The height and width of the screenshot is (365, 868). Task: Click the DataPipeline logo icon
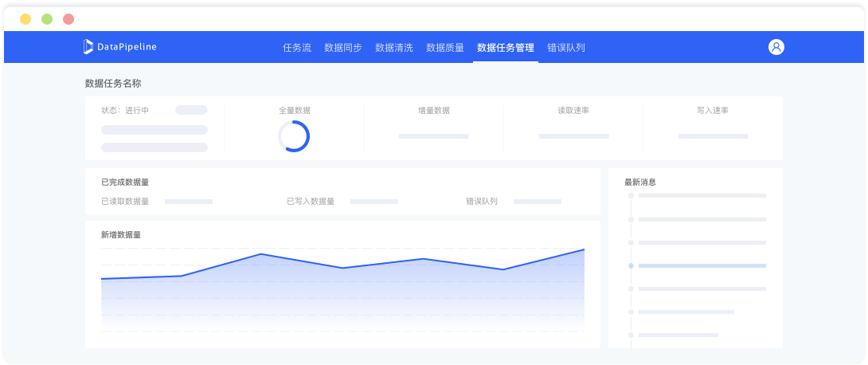point(88,47)
